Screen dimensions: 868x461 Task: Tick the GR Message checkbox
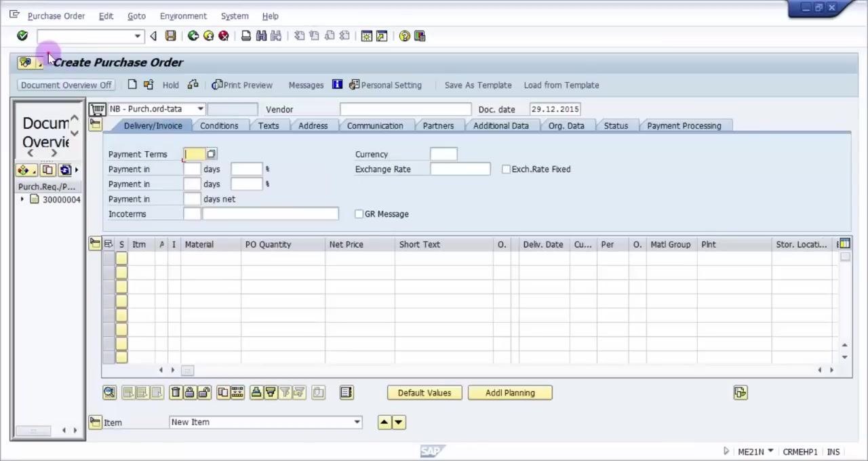click(359, 214)
